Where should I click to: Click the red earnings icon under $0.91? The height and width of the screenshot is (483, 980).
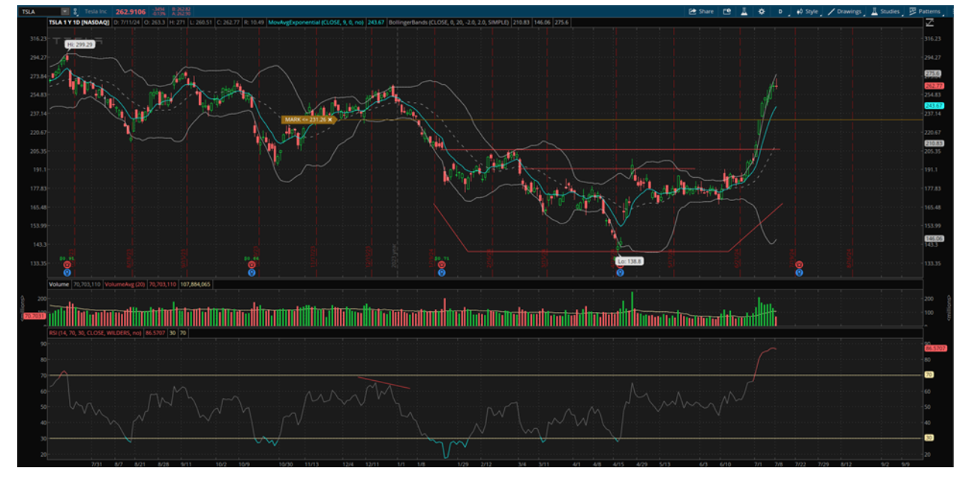point(67,265)
